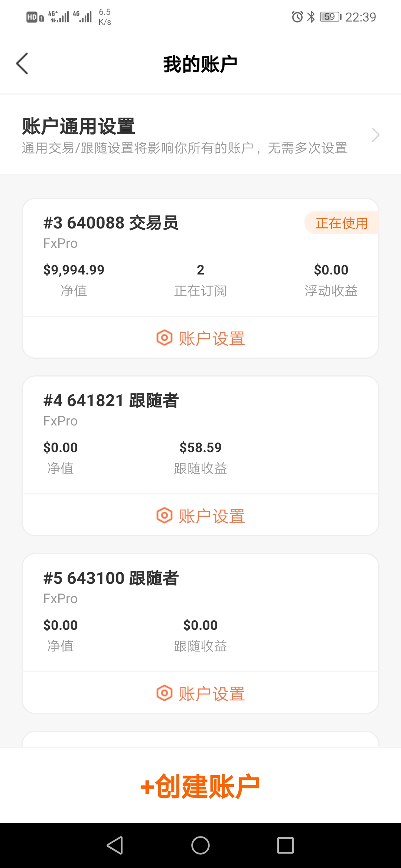Tap 正在使用 badge on account #3
This screenshot has width=401, height=868.
(342, 223)
